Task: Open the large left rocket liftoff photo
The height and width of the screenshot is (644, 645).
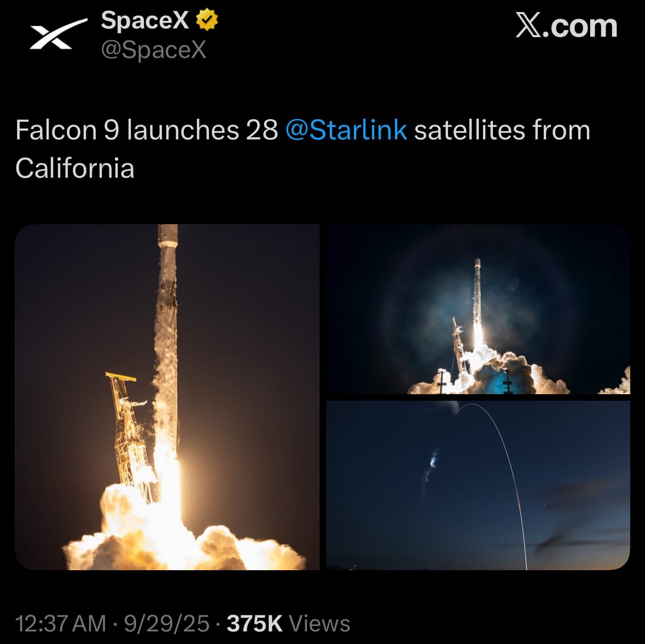Action: coord(167,397)
